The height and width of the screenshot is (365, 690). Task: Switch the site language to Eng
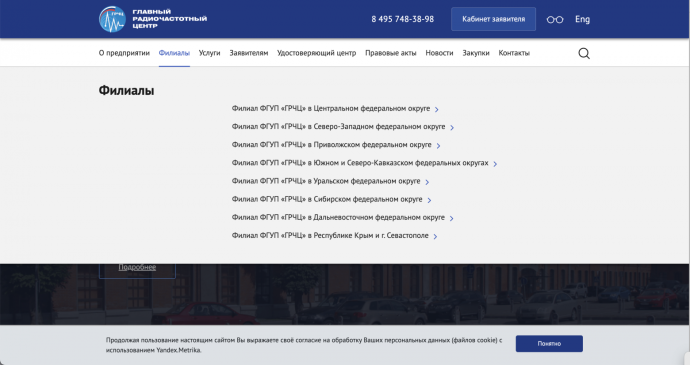click(582, 19)
